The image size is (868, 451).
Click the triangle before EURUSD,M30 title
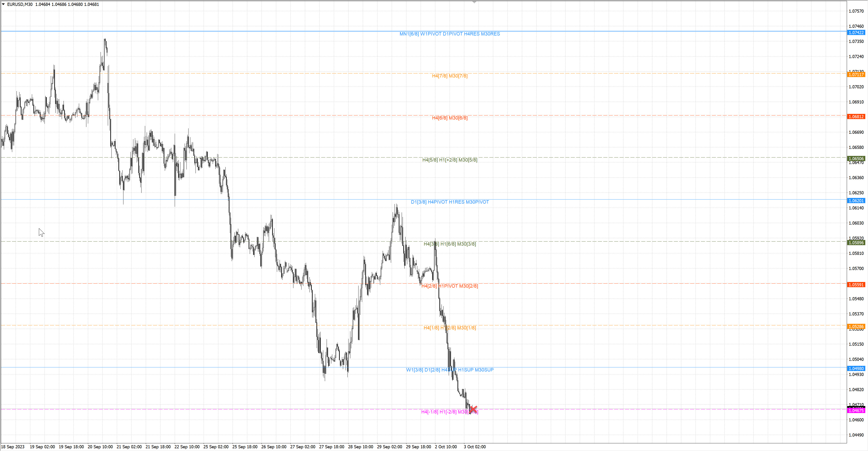pos(3,4)
